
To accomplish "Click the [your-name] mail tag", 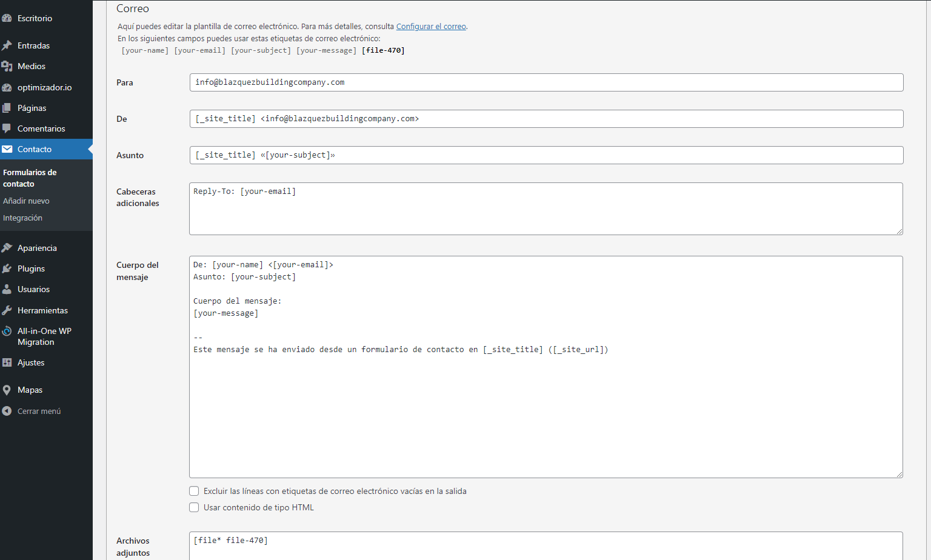I will pyautogui.click(x=145, y=50).
